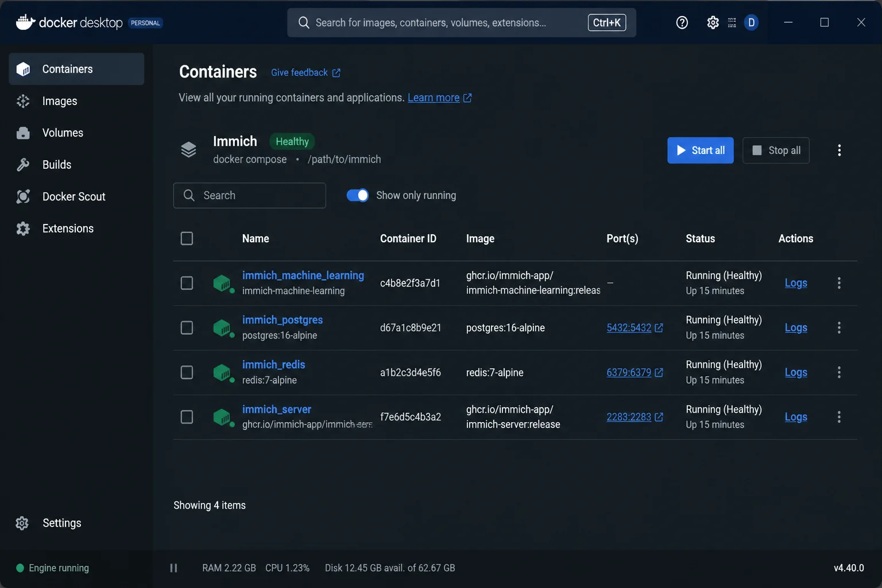882x588 pixels.
Task: Open external link icon beside 6379:6379
Action: pyautogui.click(x=659, y=373)
